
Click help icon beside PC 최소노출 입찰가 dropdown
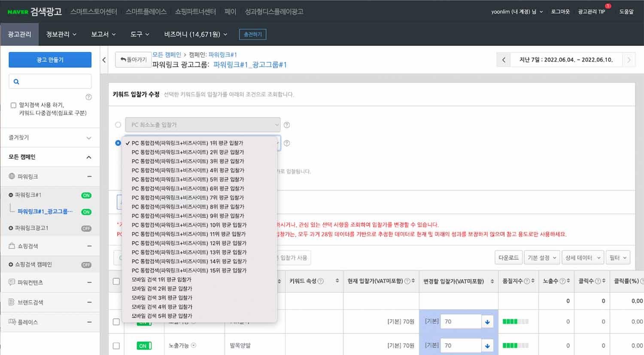tap(287, 125)
